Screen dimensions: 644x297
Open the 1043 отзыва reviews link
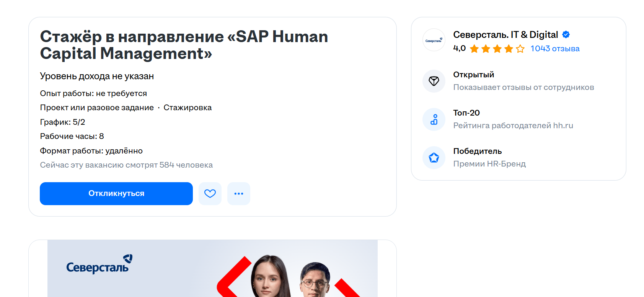(x=555, y=49)
